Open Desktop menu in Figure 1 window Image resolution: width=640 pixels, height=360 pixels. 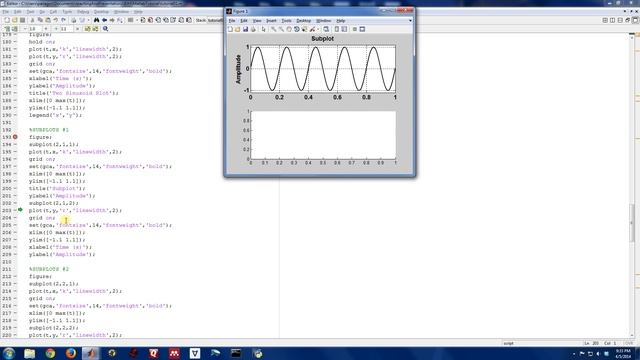(x=303, y=21)
